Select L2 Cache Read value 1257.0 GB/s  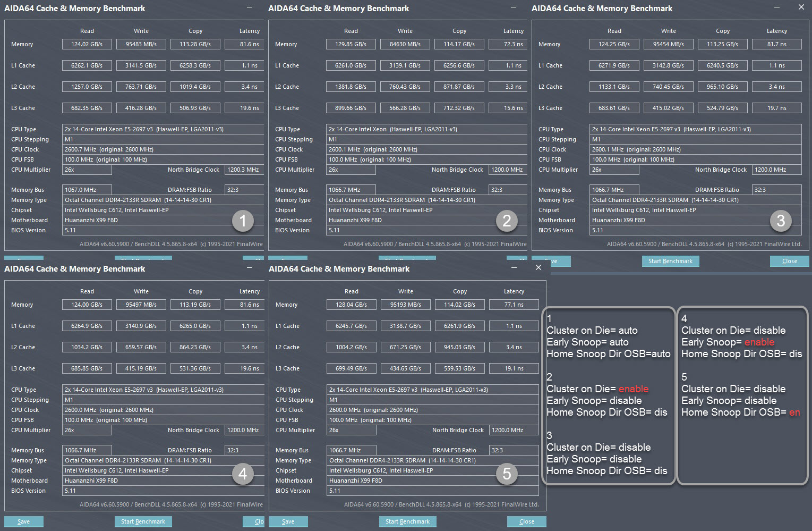pyautogui.click(x=87, y=87)
